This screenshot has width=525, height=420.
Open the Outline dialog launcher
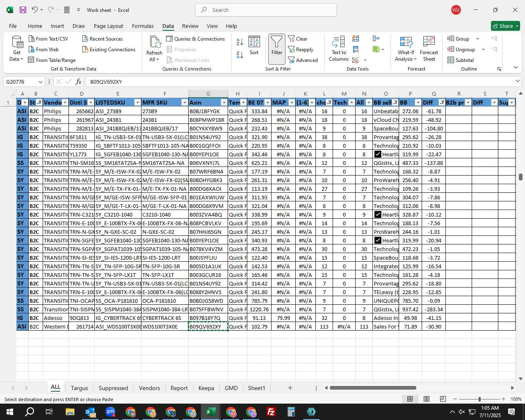tap(499, 69)
